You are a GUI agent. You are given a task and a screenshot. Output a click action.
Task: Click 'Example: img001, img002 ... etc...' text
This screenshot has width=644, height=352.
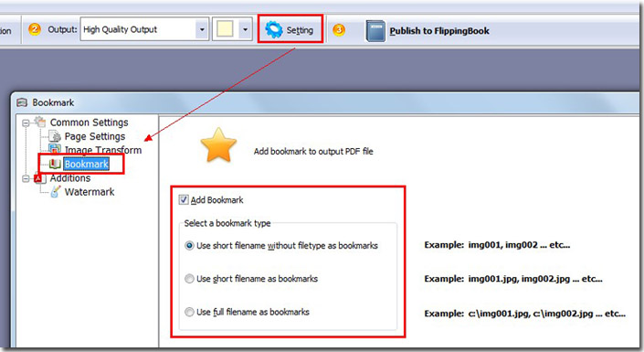(x=497, y=245)
